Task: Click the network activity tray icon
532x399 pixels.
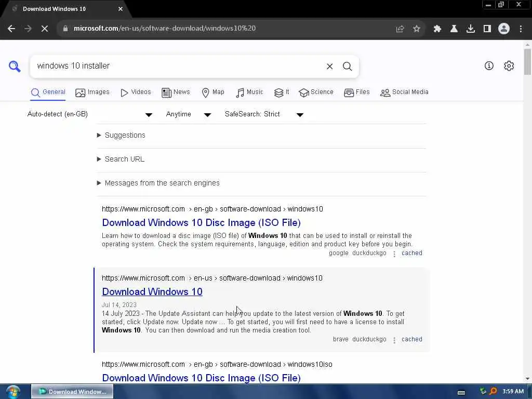Action: tap(483, 391)
